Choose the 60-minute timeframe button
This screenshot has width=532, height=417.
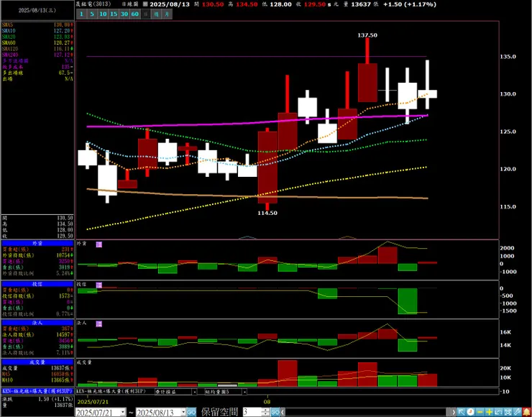tap(135, 14)
